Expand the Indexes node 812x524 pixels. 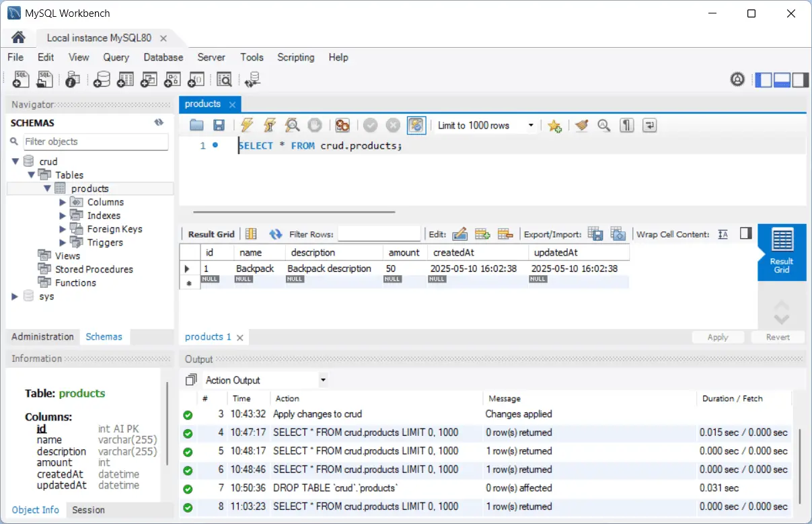pyautogui.click(x=63, y=215)
